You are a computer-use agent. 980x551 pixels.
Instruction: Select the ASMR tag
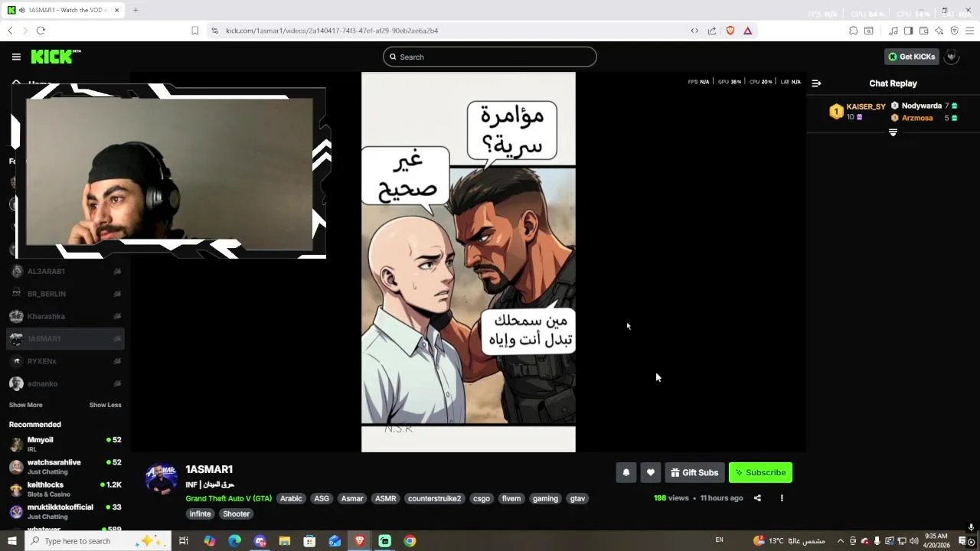click(385, 498)
